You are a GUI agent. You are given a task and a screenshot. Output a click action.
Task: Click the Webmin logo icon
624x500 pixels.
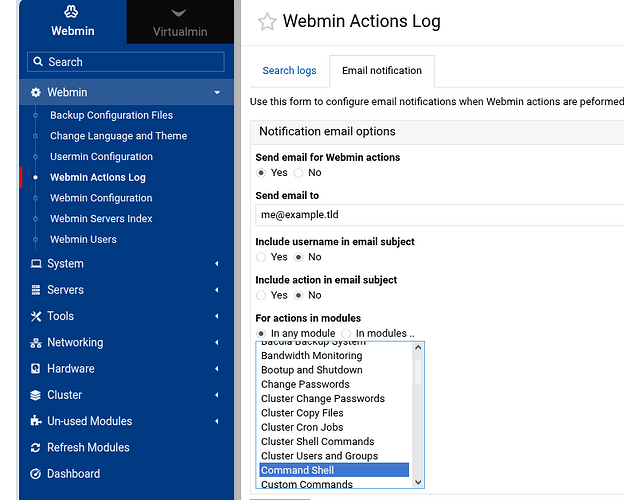coord(72,12)
